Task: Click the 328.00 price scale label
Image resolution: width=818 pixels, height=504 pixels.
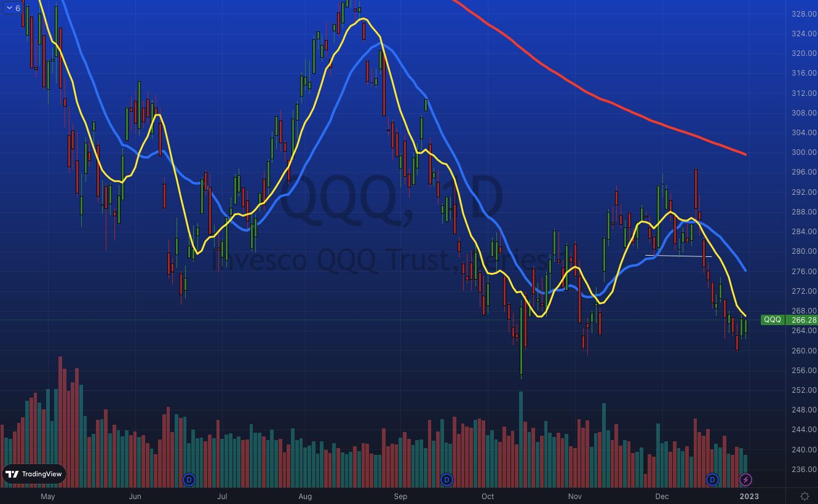Action: click(x=804, y=14)
